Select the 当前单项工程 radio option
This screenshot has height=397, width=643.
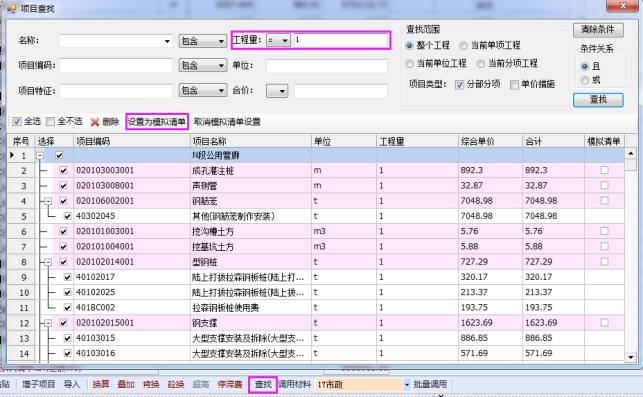pyautogui.click(x=463, y=46)
